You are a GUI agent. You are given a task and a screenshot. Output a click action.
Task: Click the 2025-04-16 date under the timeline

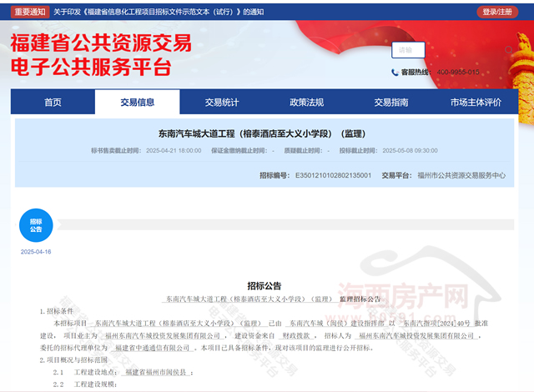coord(36,252)
